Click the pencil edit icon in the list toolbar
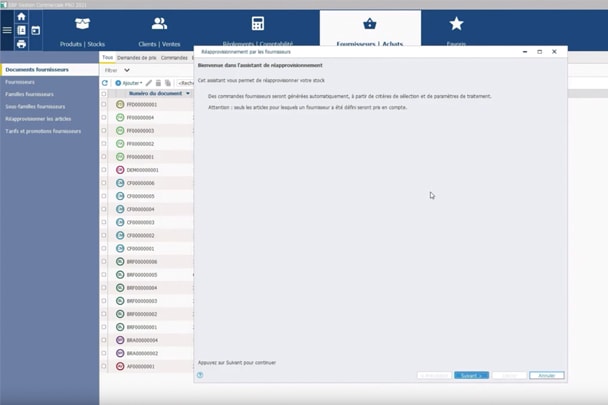 [149, 83]
